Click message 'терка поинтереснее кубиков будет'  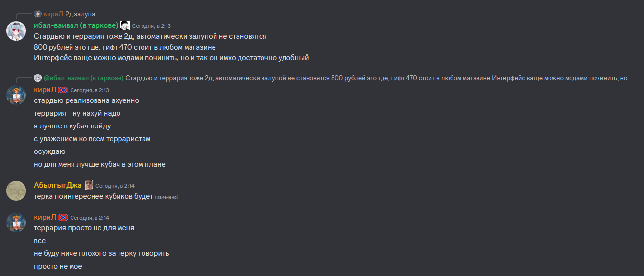[x=93, y=197]
